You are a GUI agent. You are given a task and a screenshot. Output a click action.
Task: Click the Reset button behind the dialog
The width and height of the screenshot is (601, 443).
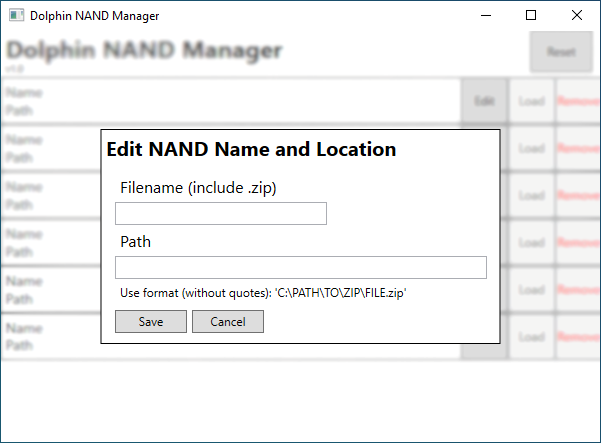point(561,52)
